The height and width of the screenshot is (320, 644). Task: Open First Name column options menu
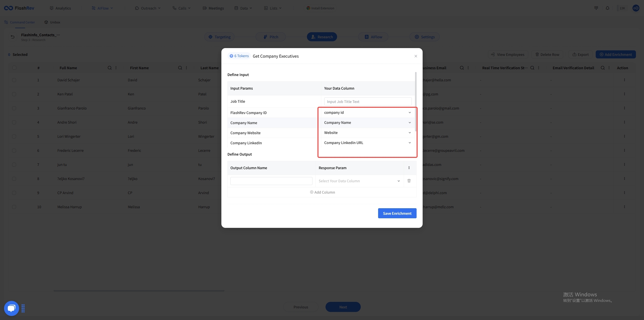pyautogui.click(x=186, y=68)
